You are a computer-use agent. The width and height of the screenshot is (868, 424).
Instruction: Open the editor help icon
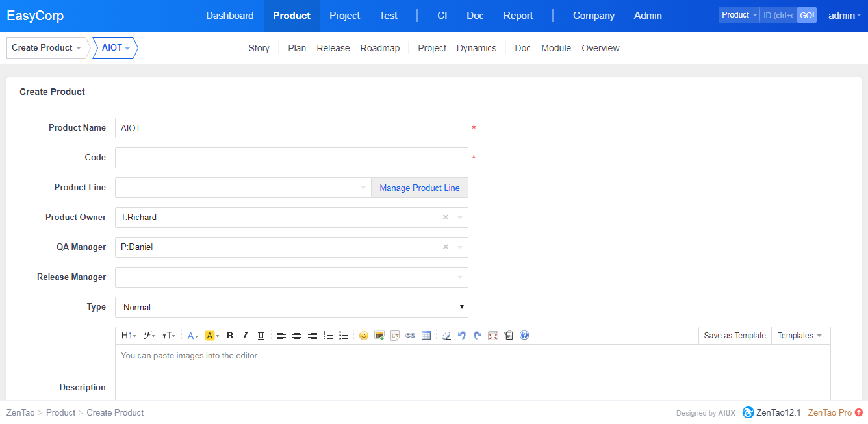tap(524, 336)
